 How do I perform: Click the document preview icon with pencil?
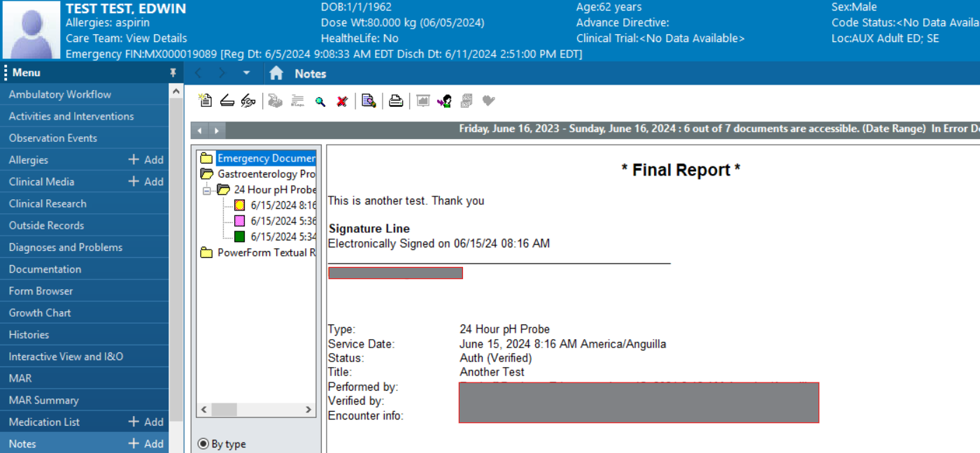click(x=369, y=100)
